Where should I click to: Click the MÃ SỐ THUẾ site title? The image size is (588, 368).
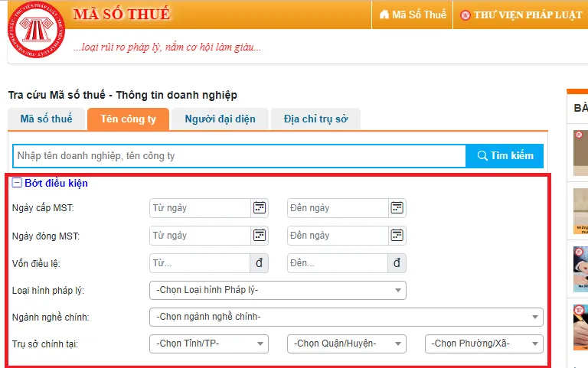click(x=122, y=15)
